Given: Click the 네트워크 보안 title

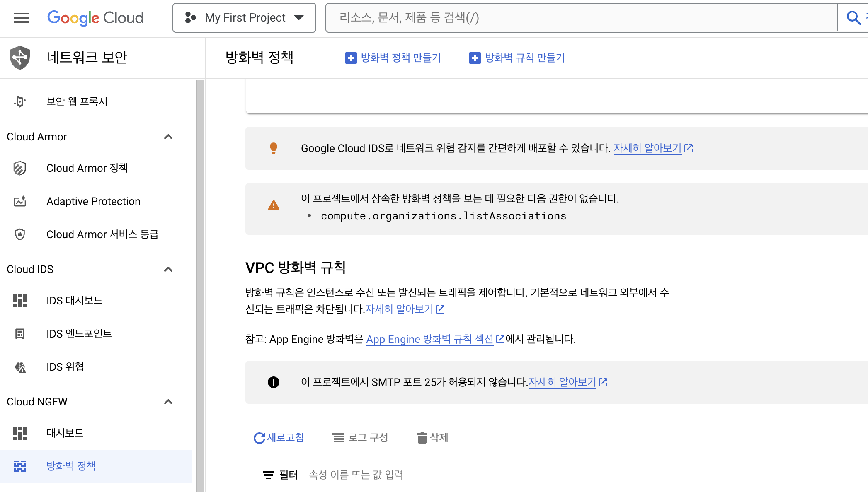Looking at the screenshot, I should [x=87, y=58].
